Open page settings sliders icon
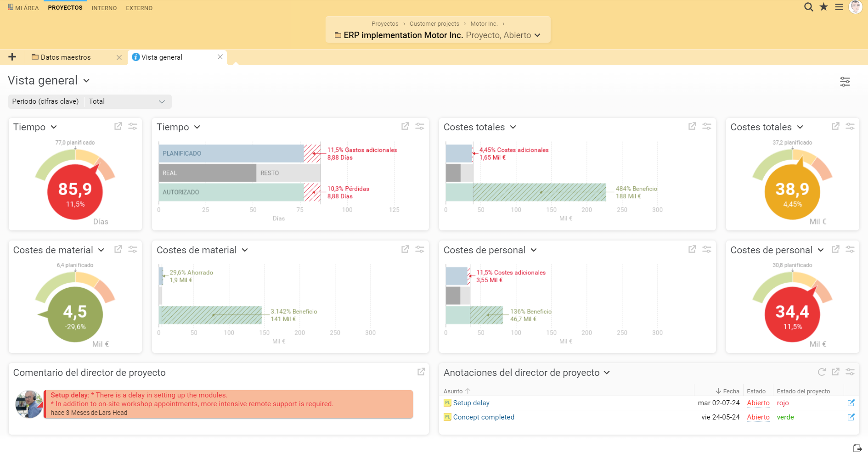 coord(845,82)
